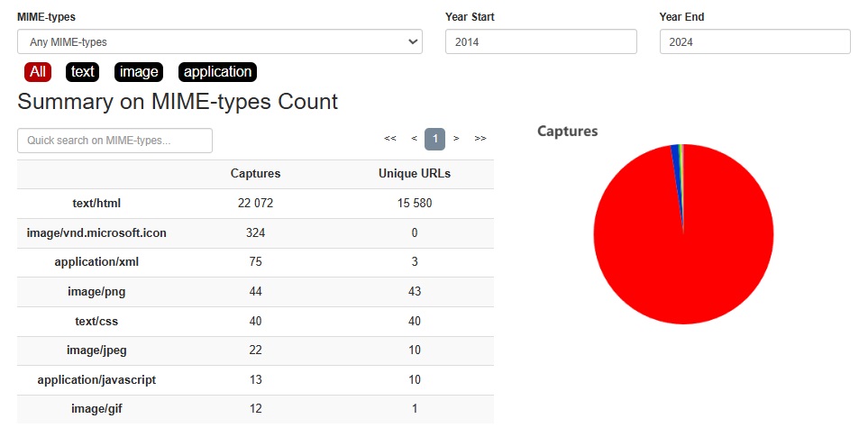Select the application/javascript row
This screenshot has height=437, width=868.
pyautogui.click(x=96, y=380)
